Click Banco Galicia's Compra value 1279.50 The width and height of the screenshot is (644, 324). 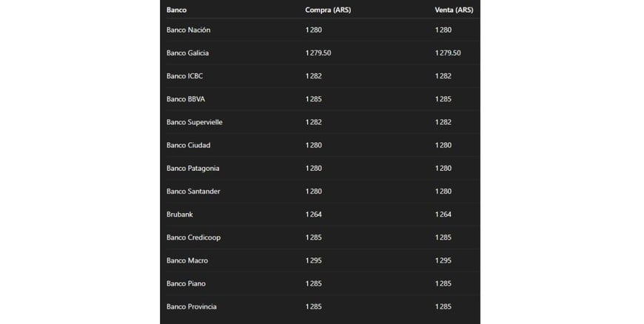pos(318,53)
